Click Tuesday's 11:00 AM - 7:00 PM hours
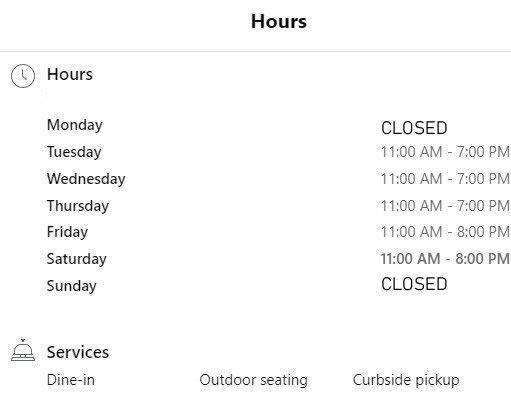This screenshot has height=409, width=511. pyautogui.click(x=445, y=152)
